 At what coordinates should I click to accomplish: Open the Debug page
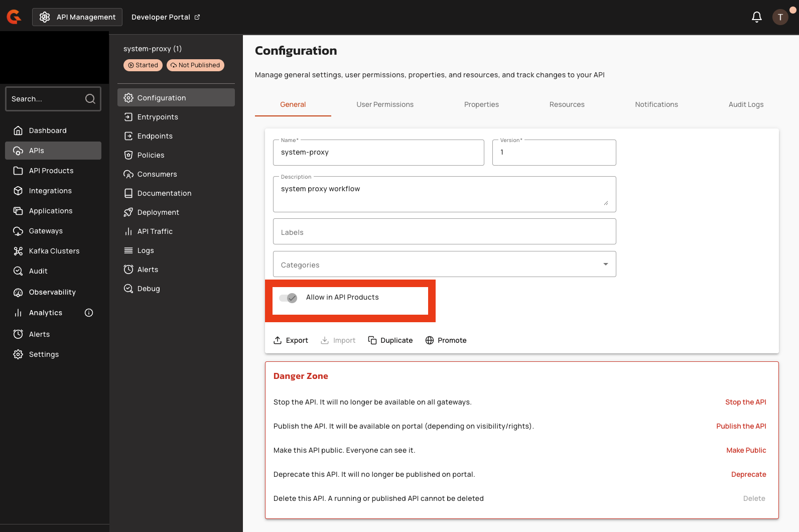point(149,289)
